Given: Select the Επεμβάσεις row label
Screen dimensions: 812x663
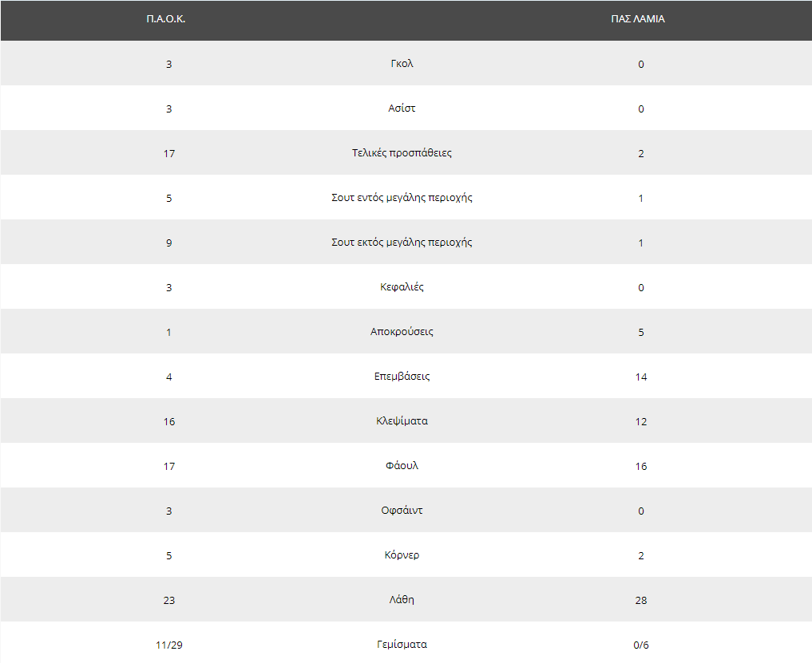Looking at the screenshot, I should tap(402, 377).
